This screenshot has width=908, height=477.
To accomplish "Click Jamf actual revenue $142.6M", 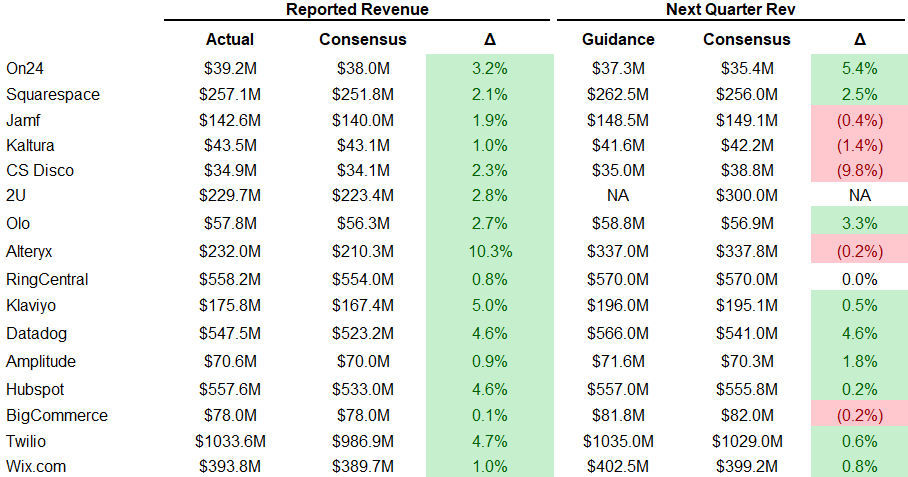I will (x=230, y=120).
